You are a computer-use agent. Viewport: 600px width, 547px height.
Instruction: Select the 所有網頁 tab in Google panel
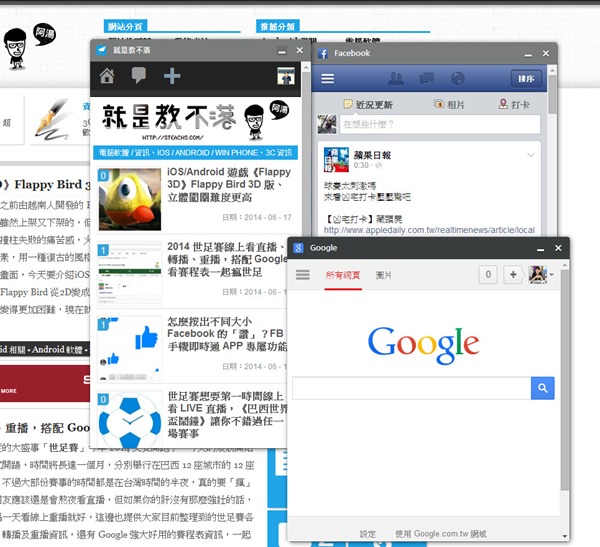click(343, 275)
